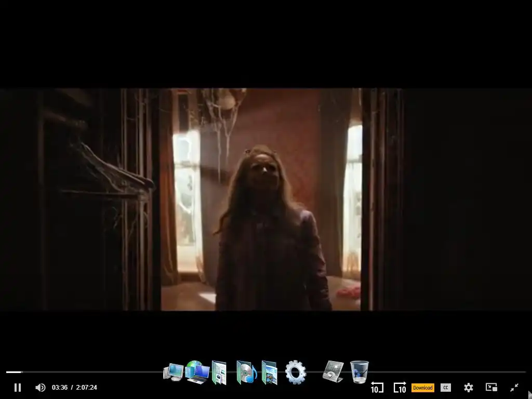Open the Documents folder dock icon
Image resolution: width=532 pixels, height=399 pixels.
[219, 373]
